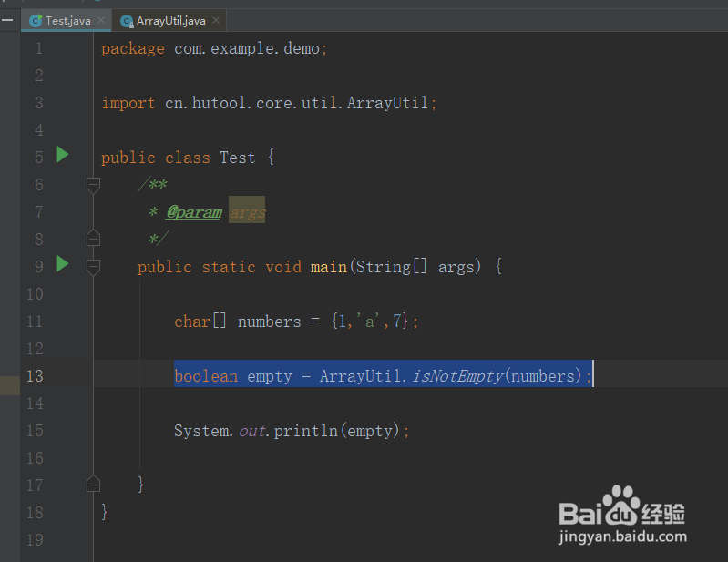Image resolution: width=728 pixels, height=562 pixels.
Task: Click the empty argument in println
Action: pos(370,431)
